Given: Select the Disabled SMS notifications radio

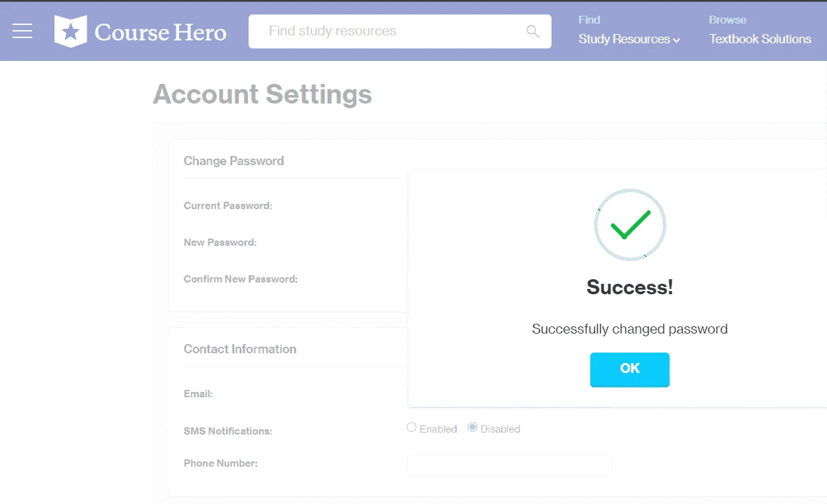Looking at the screenshot, I should [472, 427].
